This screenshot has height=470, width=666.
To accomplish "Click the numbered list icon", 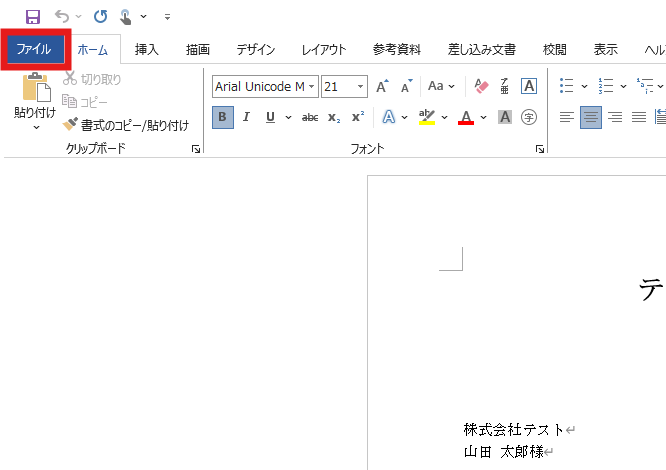I will pos(606,86).
